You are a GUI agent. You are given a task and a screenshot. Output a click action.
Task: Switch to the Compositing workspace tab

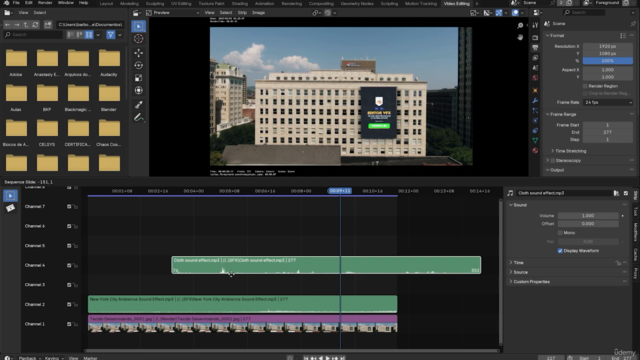point(321,3)
